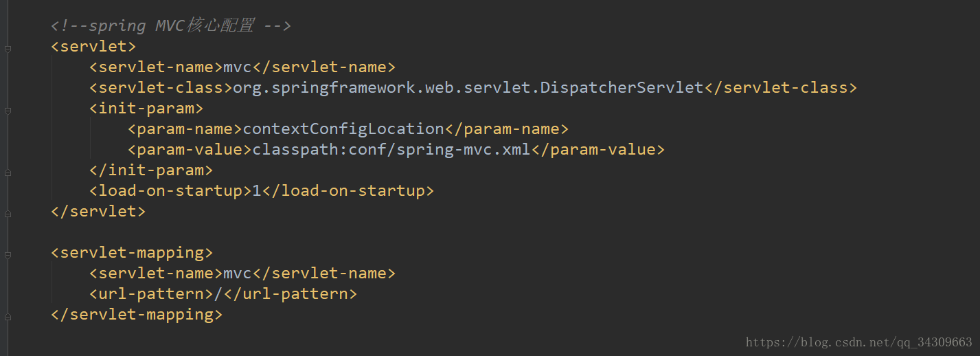Click mvc inside servlet-mapping's servlet-name

(x=238, y=274)
